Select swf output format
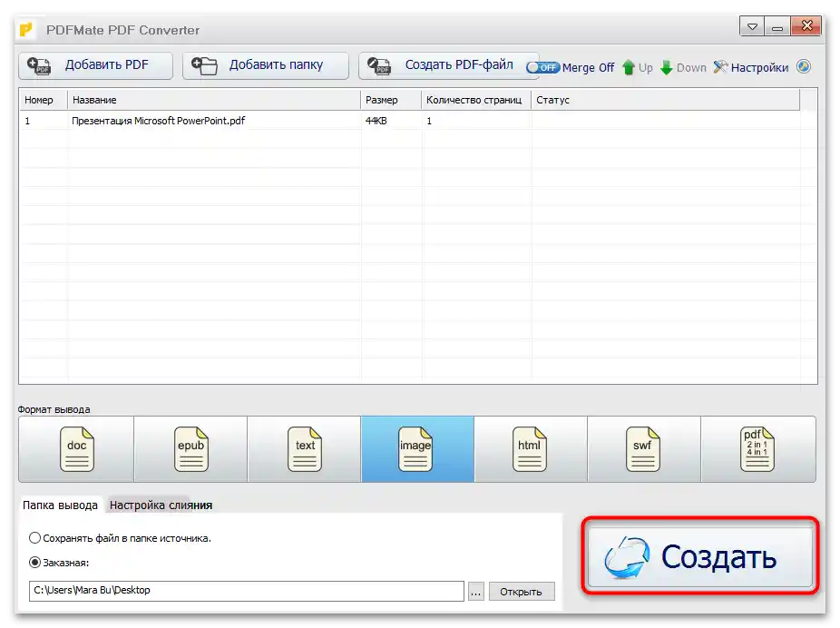The image size is (840, 628). point(644,449)
